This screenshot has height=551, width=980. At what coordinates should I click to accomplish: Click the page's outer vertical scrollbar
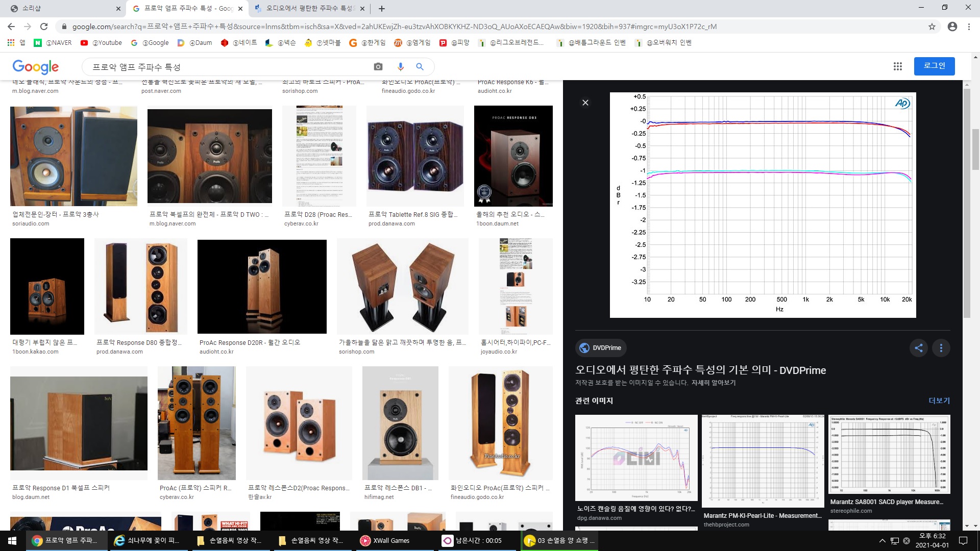pyautogui.click(x=975, y=149)
